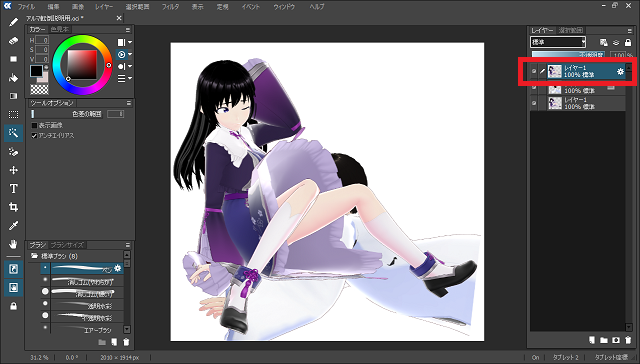Open the layer blend mode 標準 dropdown
The width and height of the screenshot is (640, 364).
(558, 42)
